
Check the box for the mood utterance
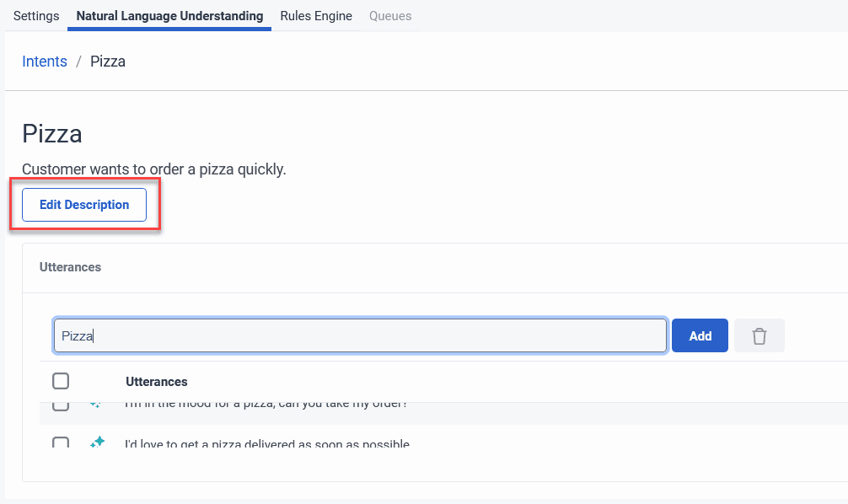(x=61, y=405)
